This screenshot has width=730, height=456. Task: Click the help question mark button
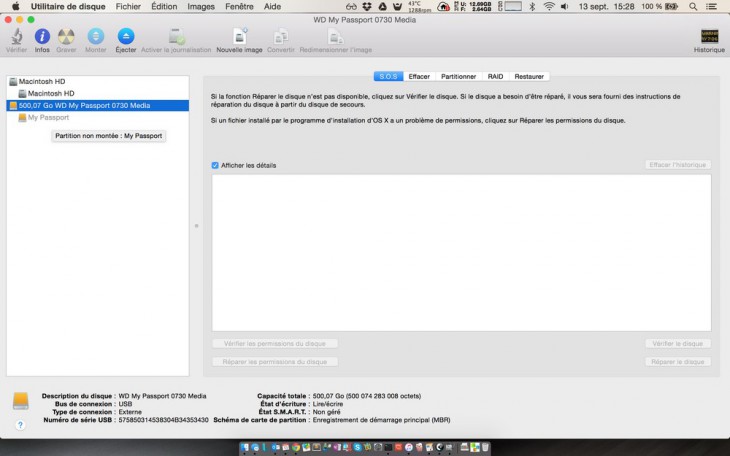coord(20,425)
